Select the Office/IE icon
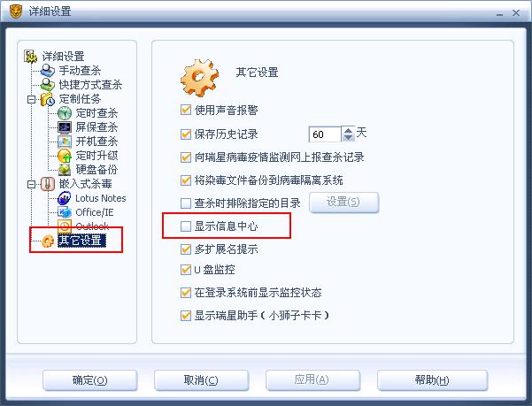 tap(65, 212)
